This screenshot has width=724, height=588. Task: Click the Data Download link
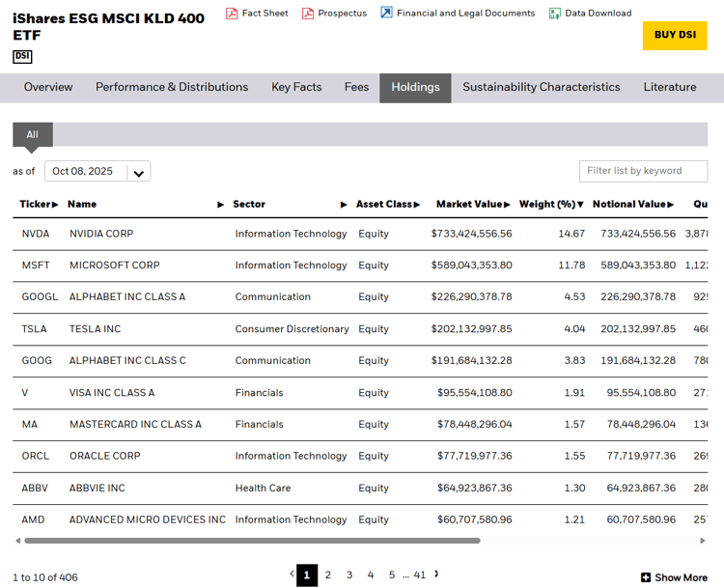coord(598,13)
